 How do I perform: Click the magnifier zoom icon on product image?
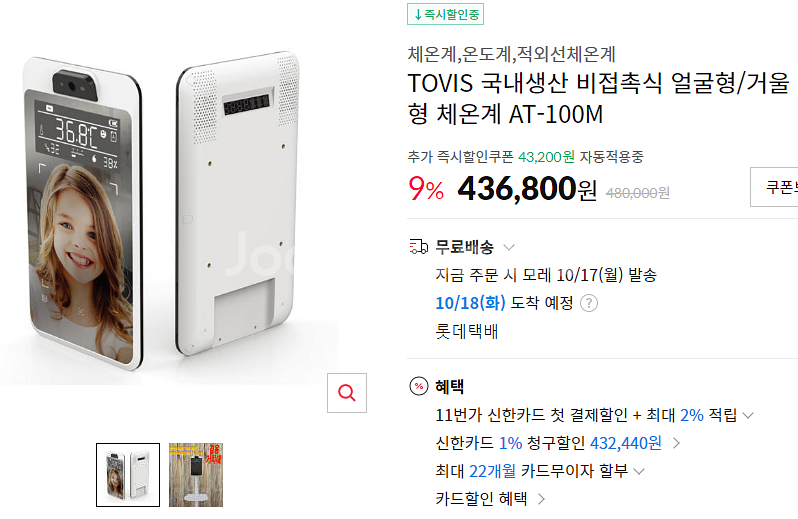pos(347,393)
